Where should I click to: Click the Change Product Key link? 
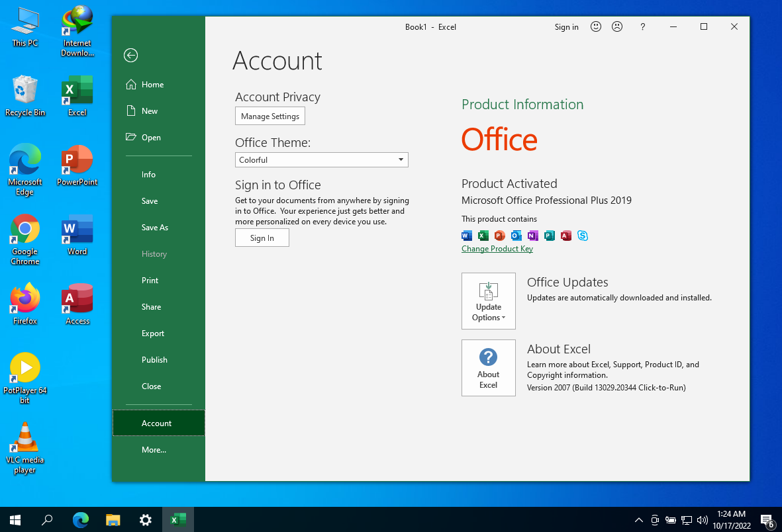coord(497,249)
